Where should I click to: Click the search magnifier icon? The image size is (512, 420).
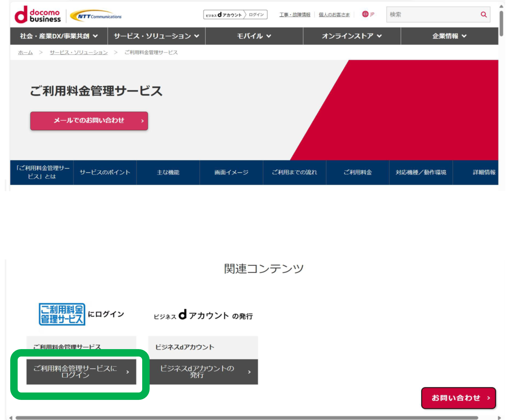click(x=483, y=14)
